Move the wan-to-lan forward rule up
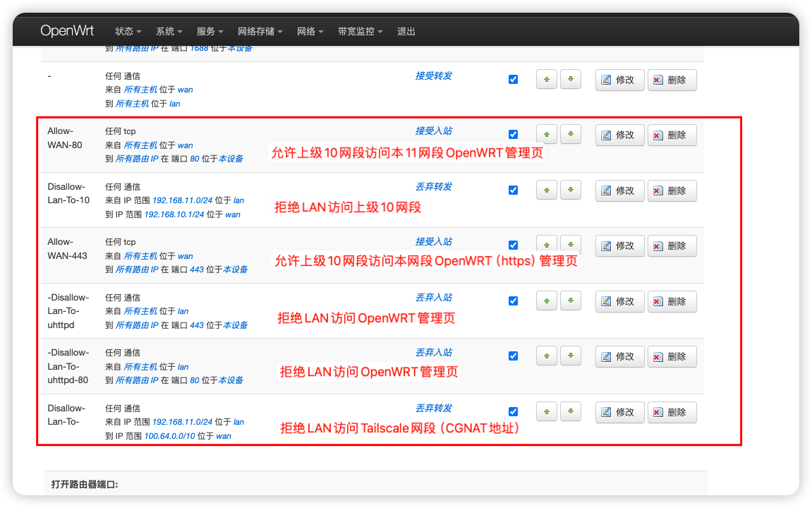 pyautogui.click(x=547, y=80)
